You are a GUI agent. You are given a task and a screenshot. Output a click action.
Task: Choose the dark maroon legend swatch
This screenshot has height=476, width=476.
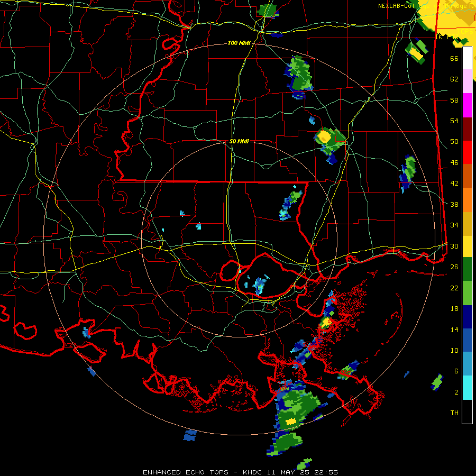click(467, 129)
